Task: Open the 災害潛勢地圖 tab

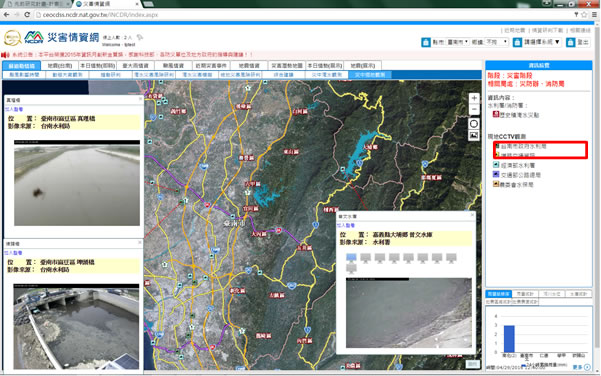Action: [x=287, y=66]
